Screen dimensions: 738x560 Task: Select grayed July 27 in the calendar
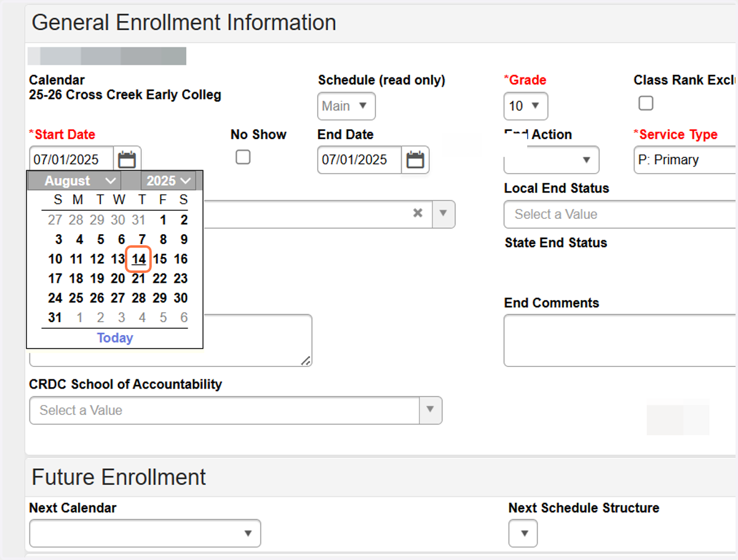pyautogui.click(x=55, y=220)
